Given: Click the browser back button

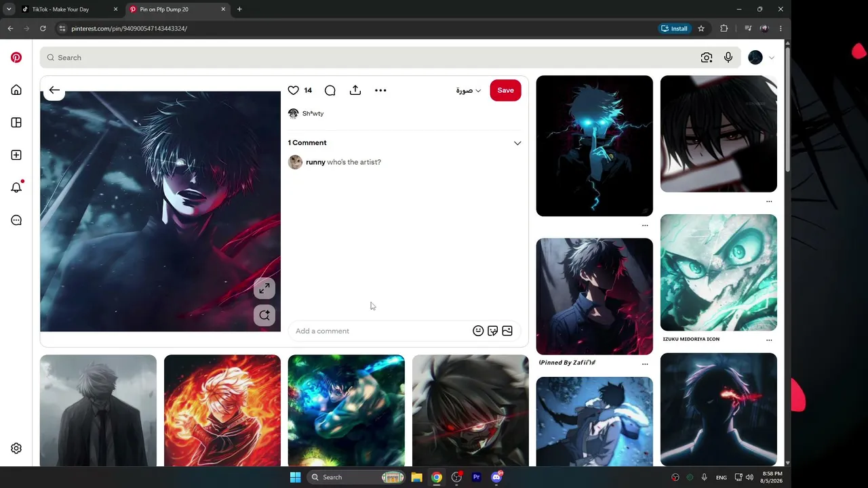Looking at the screenshot, I should [x=10, y=28].
